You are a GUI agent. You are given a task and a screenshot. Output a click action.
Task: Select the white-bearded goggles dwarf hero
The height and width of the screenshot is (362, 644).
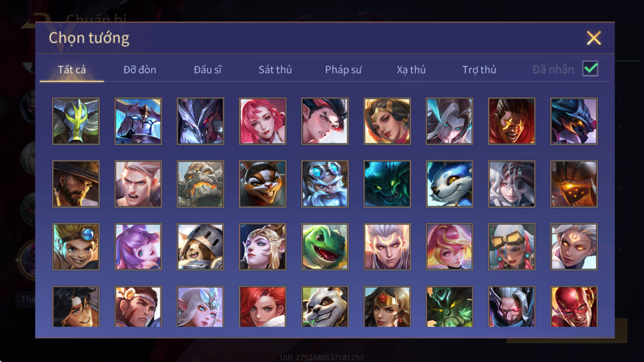click(325, 184)
